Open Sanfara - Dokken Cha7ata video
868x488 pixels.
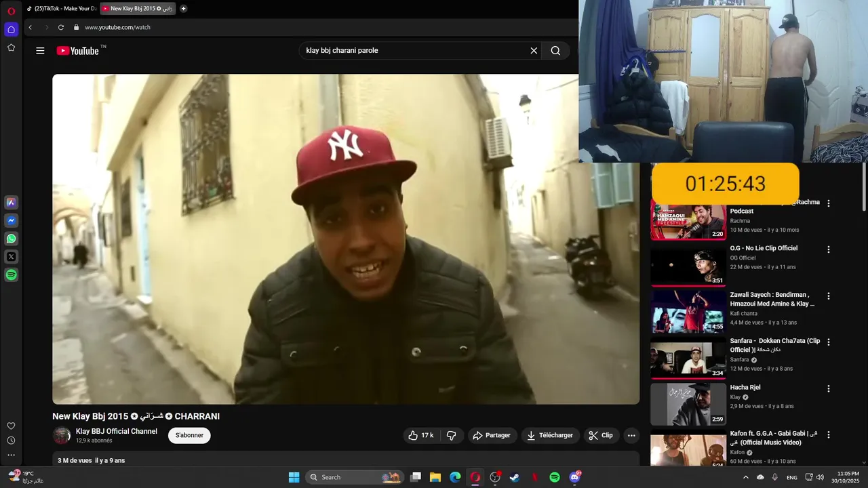[x=775, y=345]
